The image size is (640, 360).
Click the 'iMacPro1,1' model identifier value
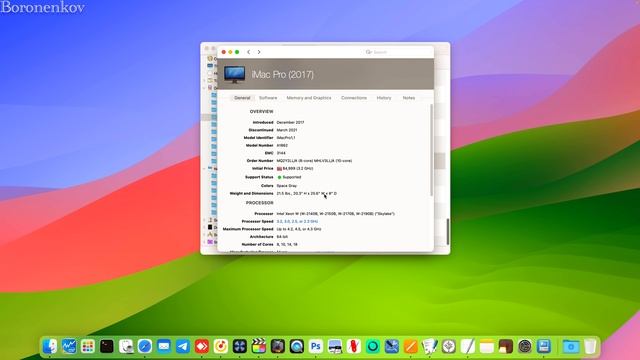(x=286, y=138)
